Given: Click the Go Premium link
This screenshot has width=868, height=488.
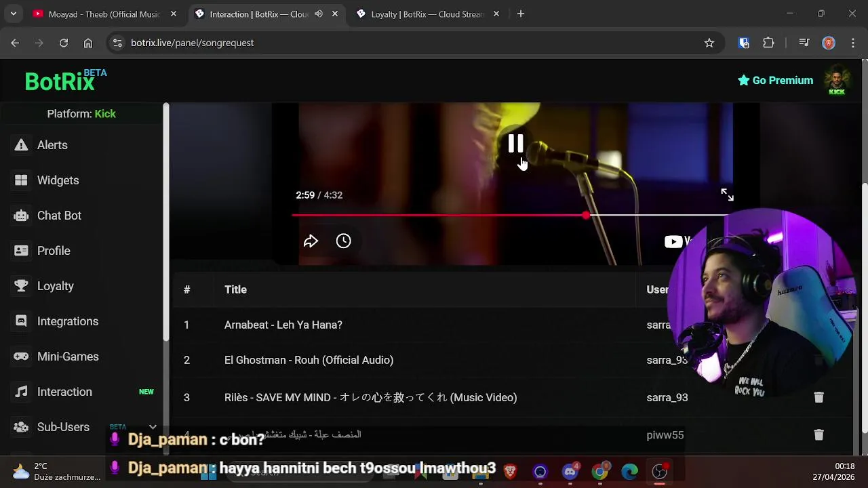Looking at the screenshot, I should [x=775, y=80].
